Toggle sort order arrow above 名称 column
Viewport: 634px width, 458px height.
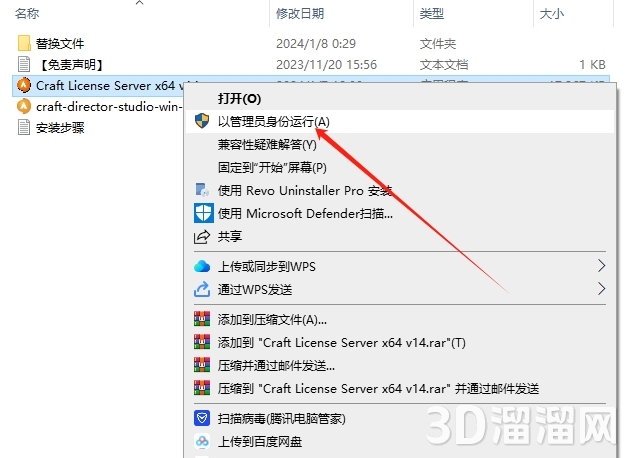pyautogui.click(x=139, y=3)
